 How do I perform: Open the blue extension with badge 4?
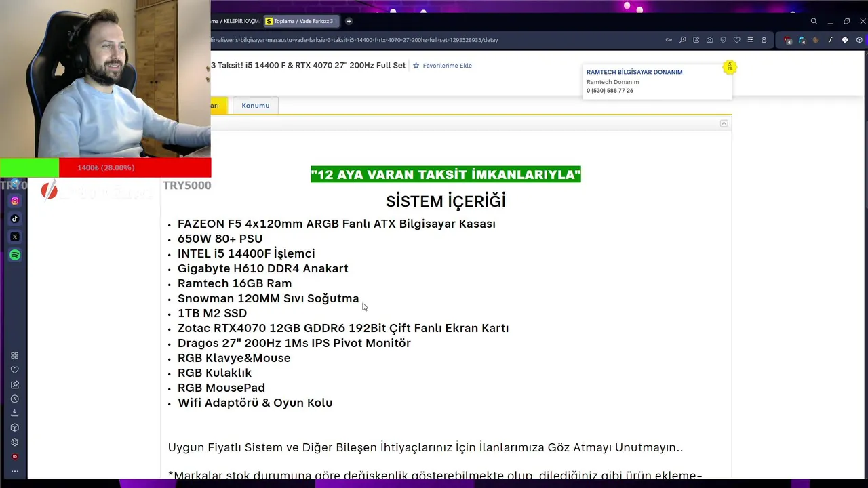802,40
